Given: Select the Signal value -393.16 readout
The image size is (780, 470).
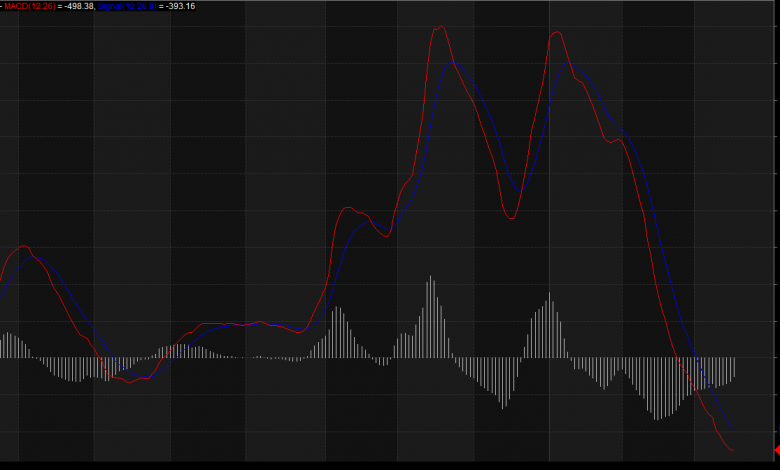Looking at the screenshot, I should click(177, 6).
